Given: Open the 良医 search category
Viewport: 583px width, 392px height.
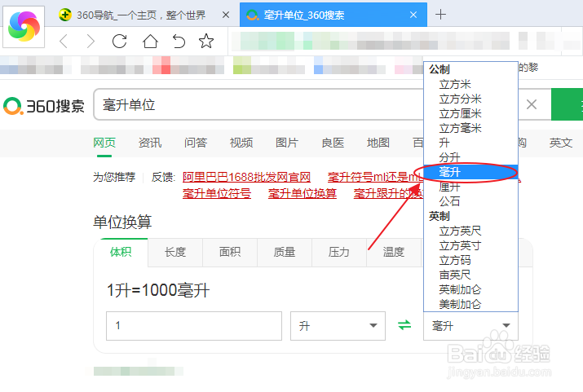Looking at the screenshot, I should pos(333,143).
